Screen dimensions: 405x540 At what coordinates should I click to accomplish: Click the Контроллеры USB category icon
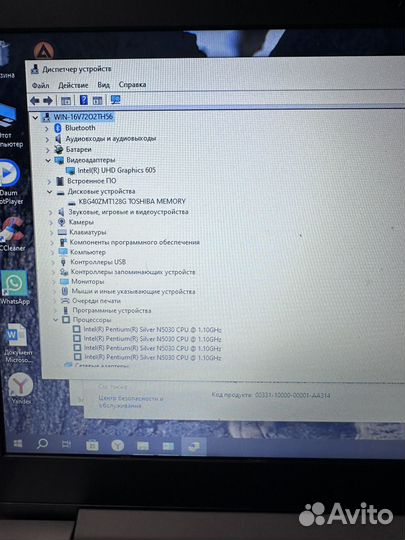(x=63, y=262)
